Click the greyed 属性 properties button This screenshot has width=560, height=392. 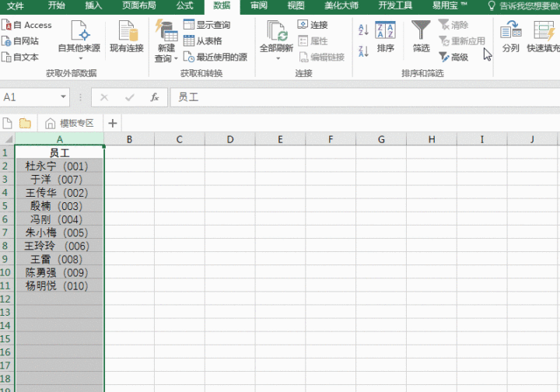point(313,40)
